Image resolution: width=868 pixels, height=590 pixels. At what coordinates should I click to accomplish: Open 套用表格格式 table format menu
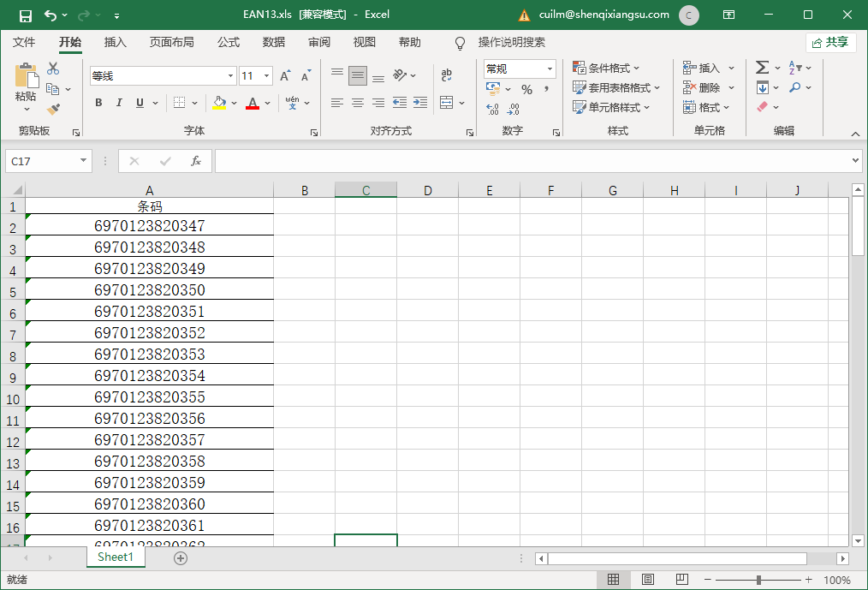pyautogui.click(x=616, y=87)
